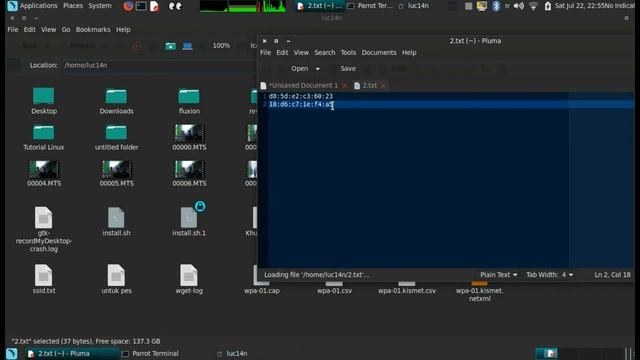
Task: Click the Location path field /home/luc14n
Action: (x=158, y=65)
